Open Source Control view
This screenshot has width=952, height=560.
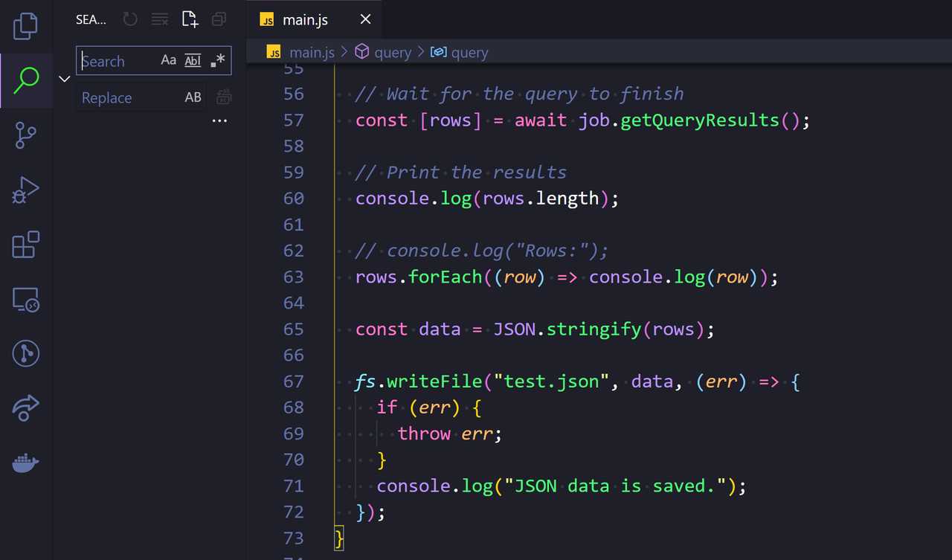tap(26, 135)
